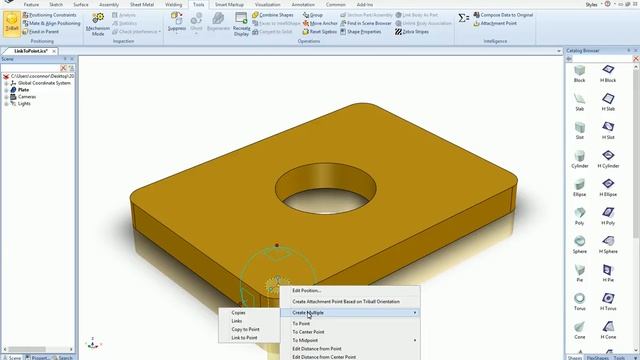Viewport: 640px width, 360px height.
Task: Select Mate & Align Positioning
Action: click(51, 23)
